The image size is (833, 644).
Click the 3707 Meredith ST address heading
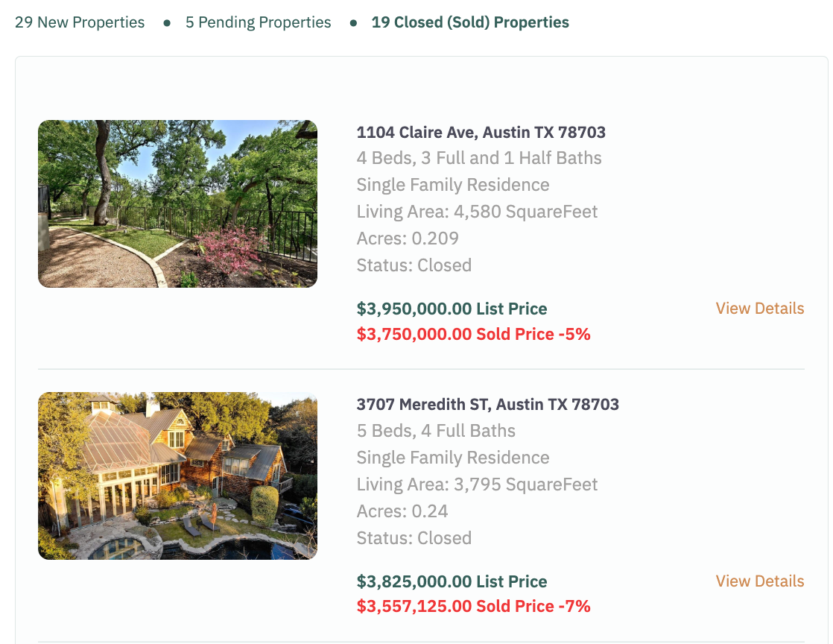pos(487,405)
